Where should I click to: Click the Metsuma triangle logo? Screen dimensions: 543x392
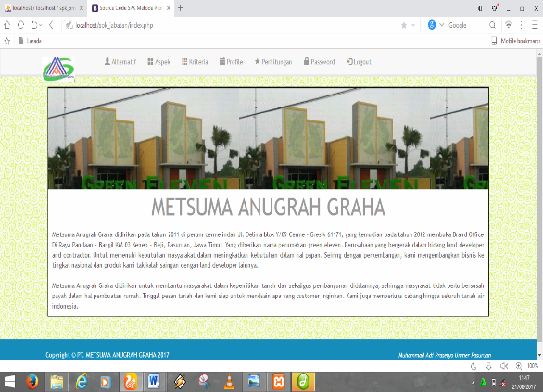pos(58,69)
